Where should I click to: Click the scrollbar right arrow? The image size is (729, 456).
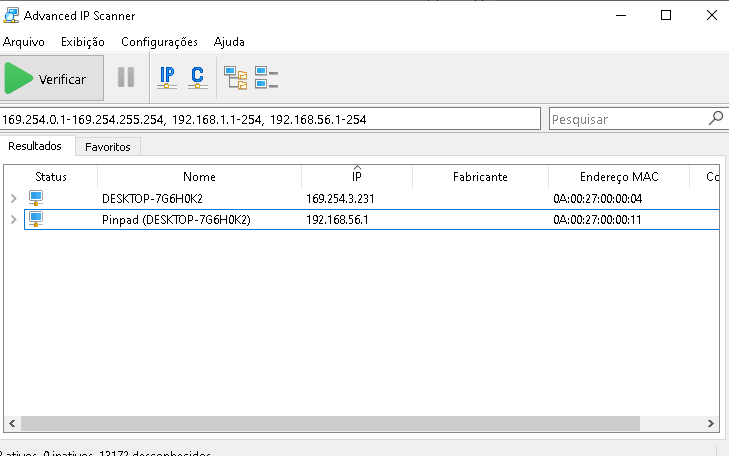click(710, 423)
